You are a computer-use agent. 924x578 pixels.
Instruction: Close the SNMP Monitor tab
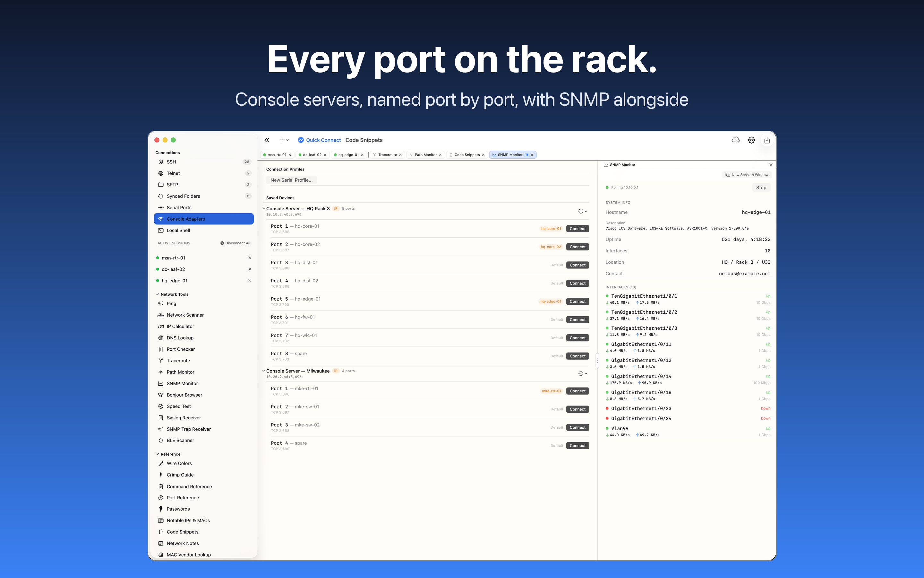click(532, 155)
